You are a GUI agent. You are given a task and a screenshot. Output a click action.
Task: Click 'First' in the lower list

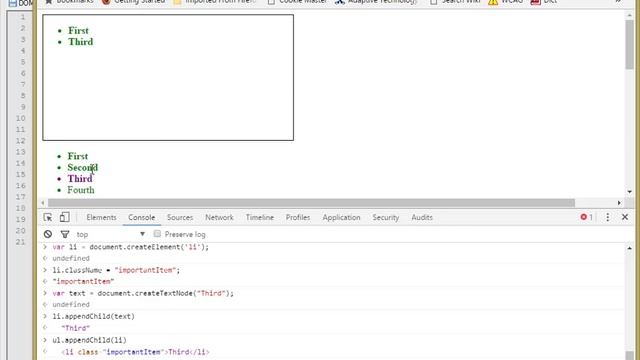click(78, 156)
